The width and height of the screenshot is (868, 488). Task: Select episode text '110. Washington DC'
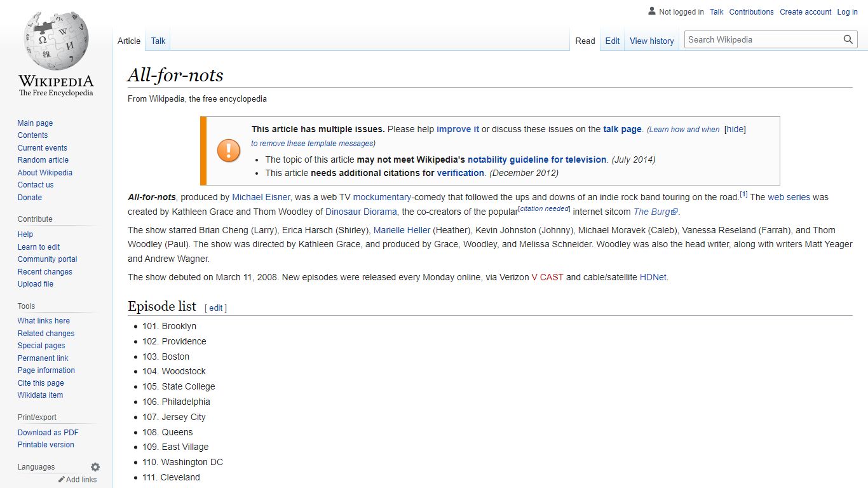pyautogui.click(x=182, y=462)
